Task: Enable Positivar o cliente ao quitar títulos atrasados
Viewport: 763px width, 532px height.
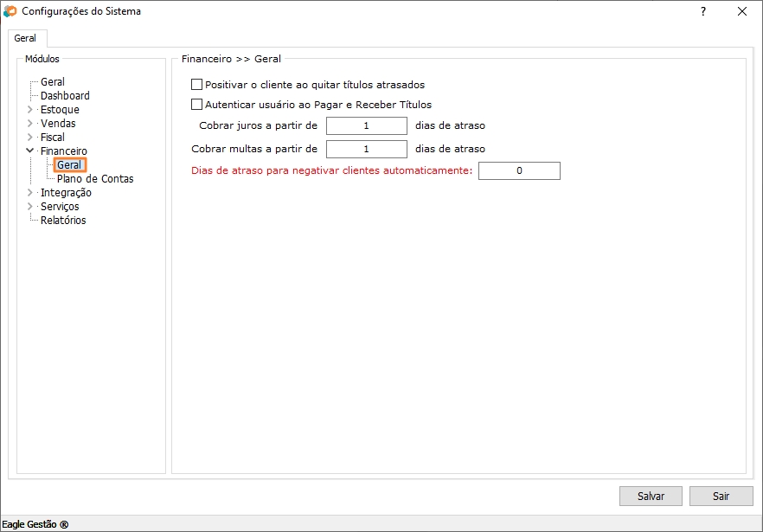Action: click(196, 85)
